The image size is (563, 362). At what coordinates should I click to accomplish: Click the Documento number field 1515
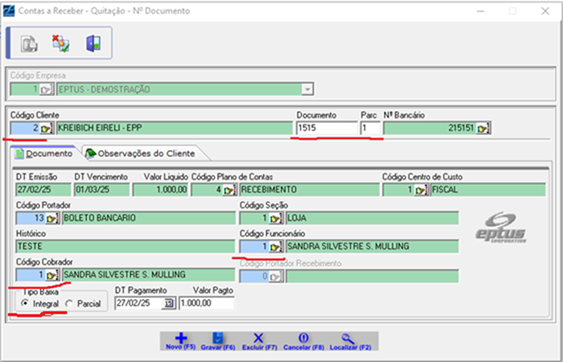tap(327, 128)
